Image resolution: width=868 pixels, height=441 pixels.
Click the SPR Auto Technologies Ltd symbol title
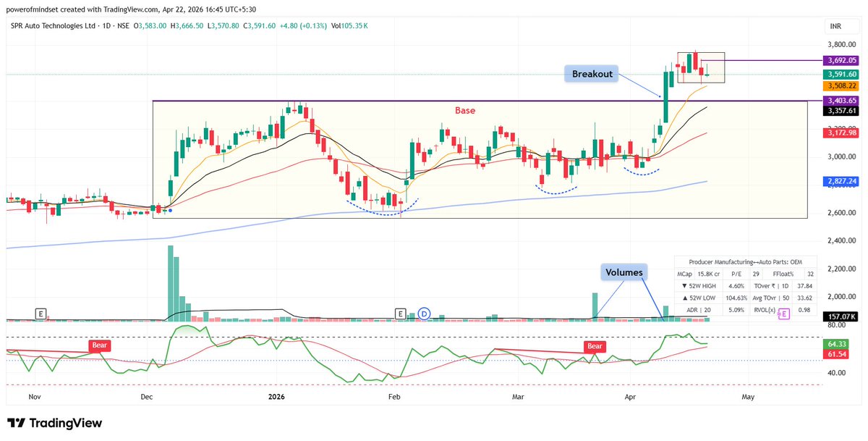[55, 25]
